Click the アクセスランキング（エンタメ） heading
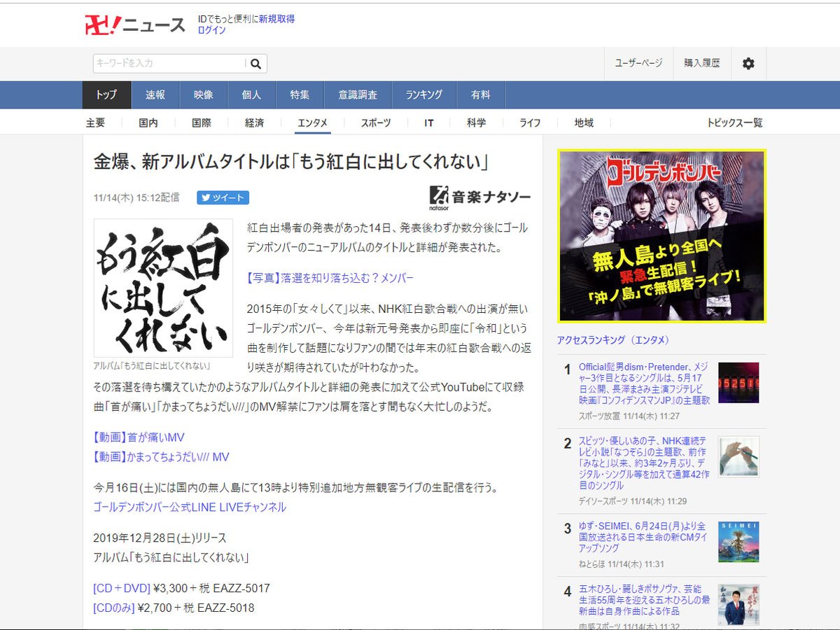840x630 pixels. (x=613, y=340)
